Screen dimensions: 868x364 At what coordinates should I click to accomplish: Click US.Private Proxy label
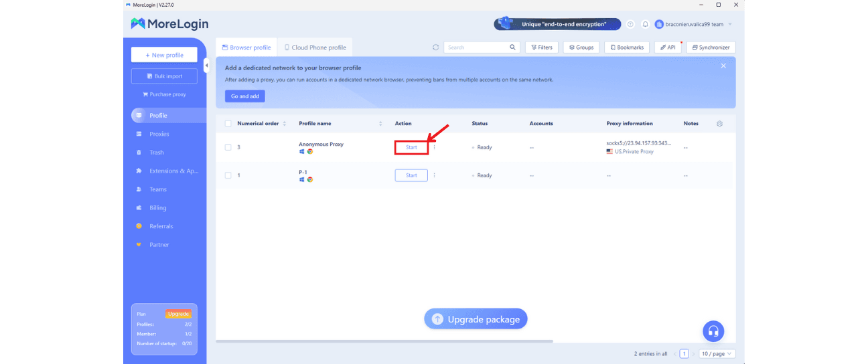[x=633, y=152]
